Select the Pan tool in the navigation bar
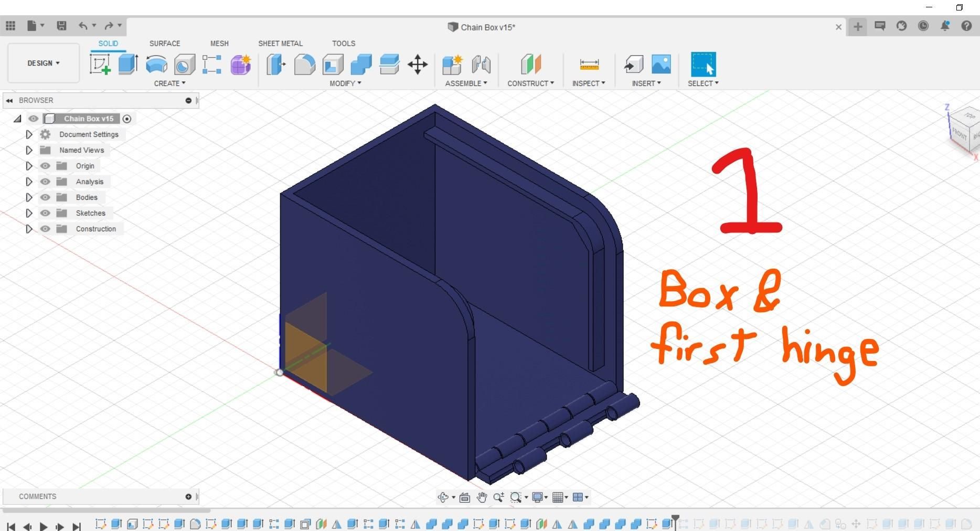This screenshot has height=531, width=980. click(481, 497)
